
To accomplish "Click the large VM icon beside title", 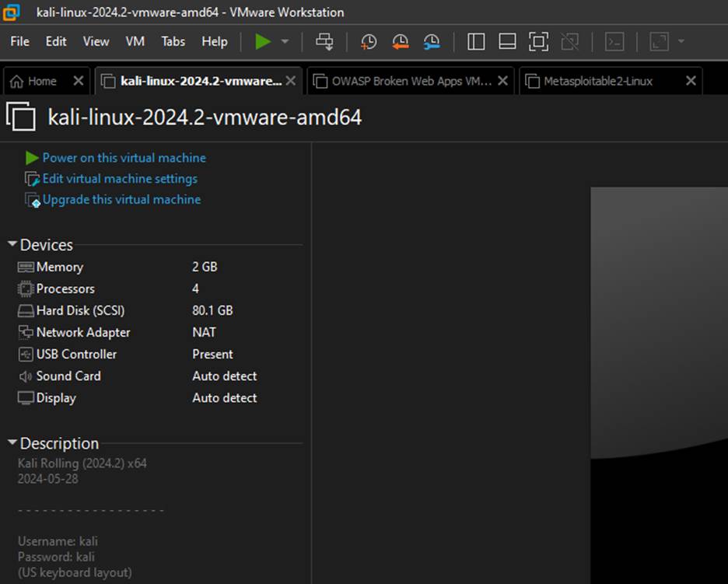I will click(21, 117).
